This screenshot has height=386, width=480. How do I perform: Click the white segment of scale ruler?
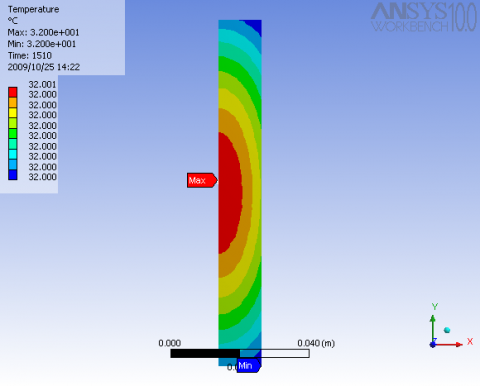(x=285, y=353)
